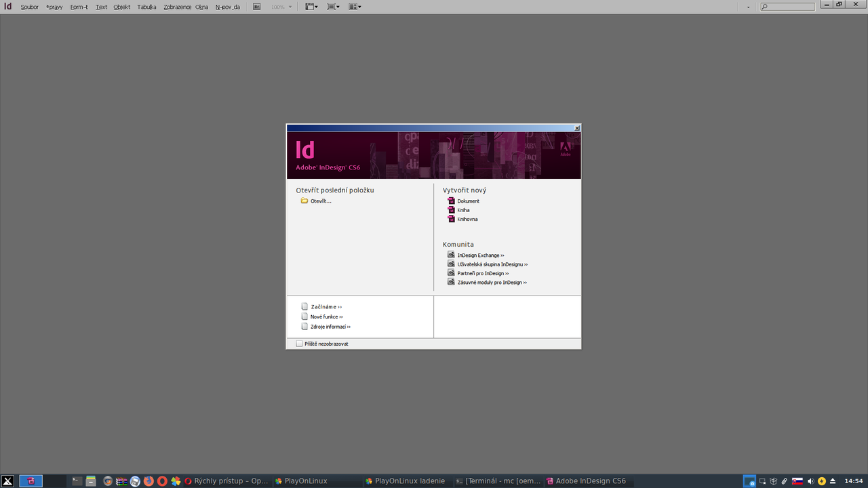The image size is (868, 488).
Task: Launch PlayOnLinux clover icon in taskbar
Action: [176, 481]
